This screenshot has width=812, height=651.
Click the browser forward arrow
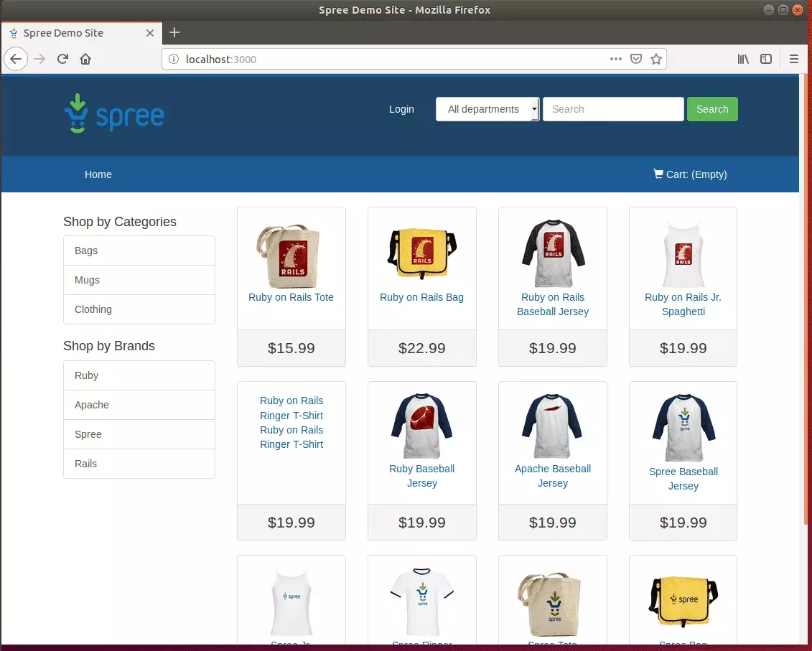click(x=39, y=59)
